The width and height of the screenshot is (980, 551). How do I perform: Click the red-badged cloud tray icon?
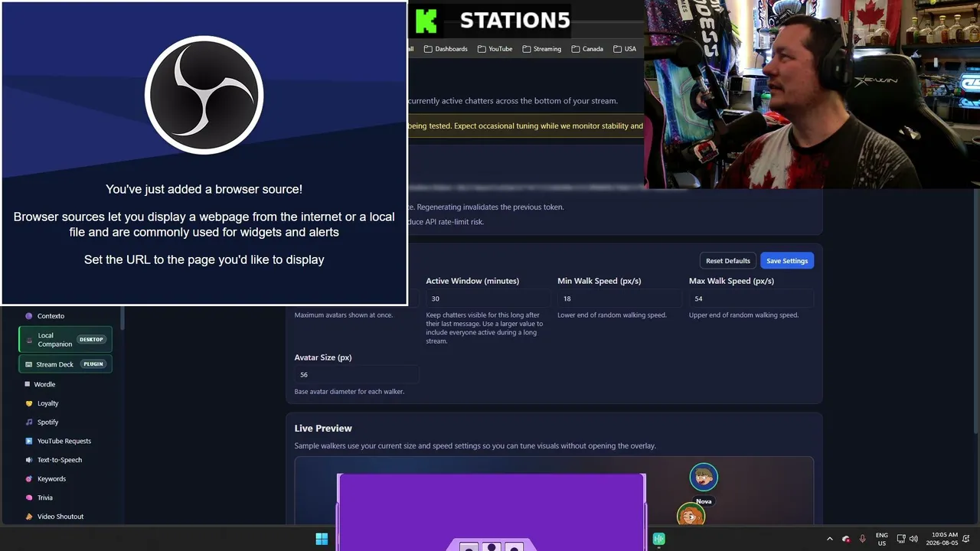(846, 539)
